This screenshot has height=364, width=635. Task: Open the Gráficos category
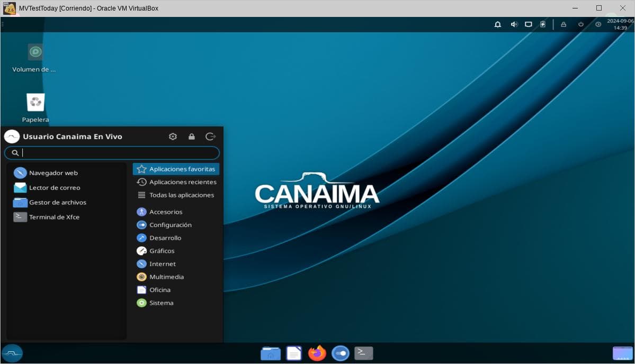coord(176,251)
